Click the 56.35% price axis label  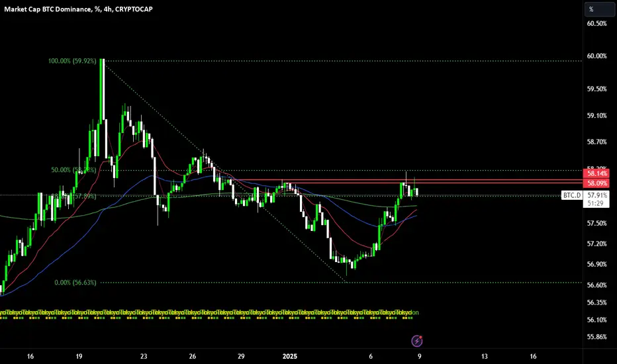596,302
